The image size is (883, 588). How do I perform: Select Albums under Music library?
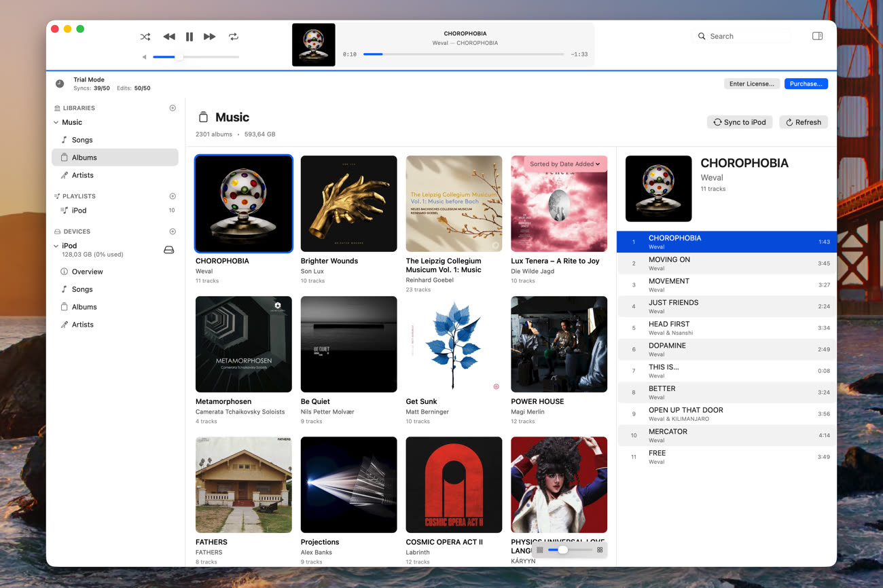pos(115,158)
